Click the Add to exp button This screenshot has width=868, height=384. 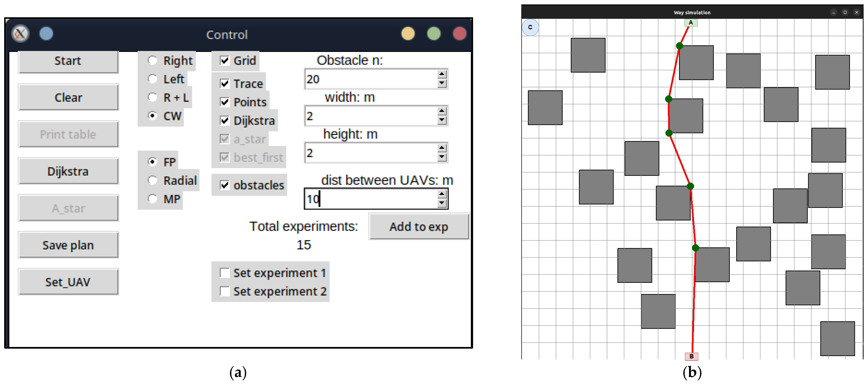point(418,227)
